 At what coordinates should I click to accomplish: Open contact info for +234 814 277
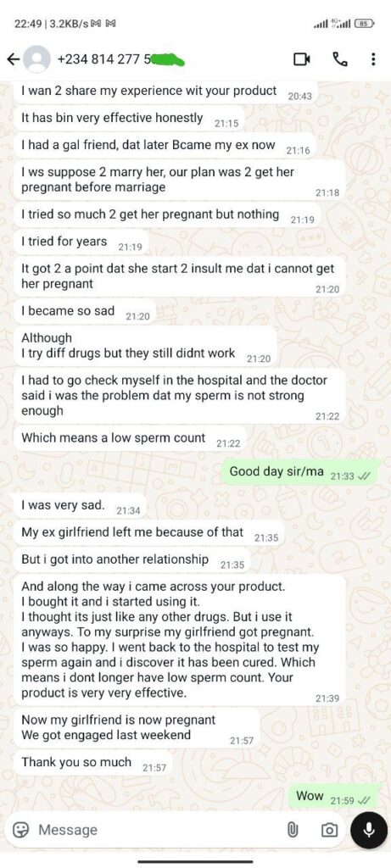coord(120,59)
